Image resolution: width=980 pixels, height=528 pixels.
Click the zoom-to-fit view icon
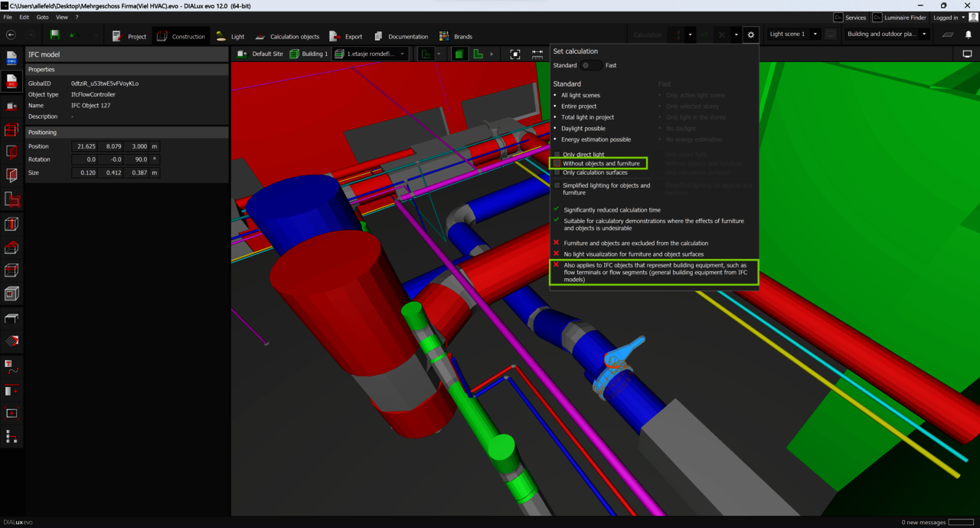click(515, 54)
